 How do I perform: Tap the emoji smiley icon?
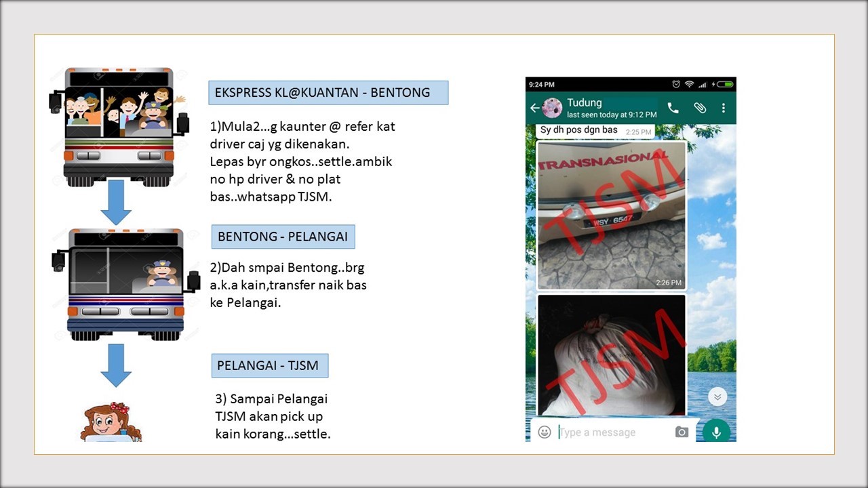point(545,432)
